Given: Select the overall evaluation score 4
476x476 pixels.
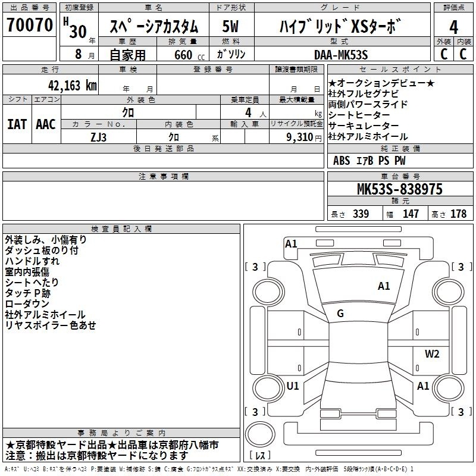Looking at the screenshot, I should coord(453,27).
